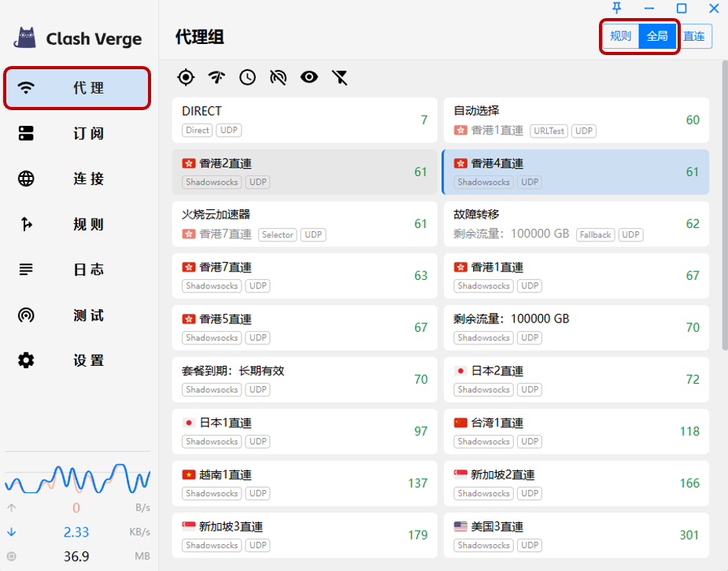This screenshot has width=728, height=571.
Task: Pick the 故障转移 Fallback group
Action: point(575,224)
